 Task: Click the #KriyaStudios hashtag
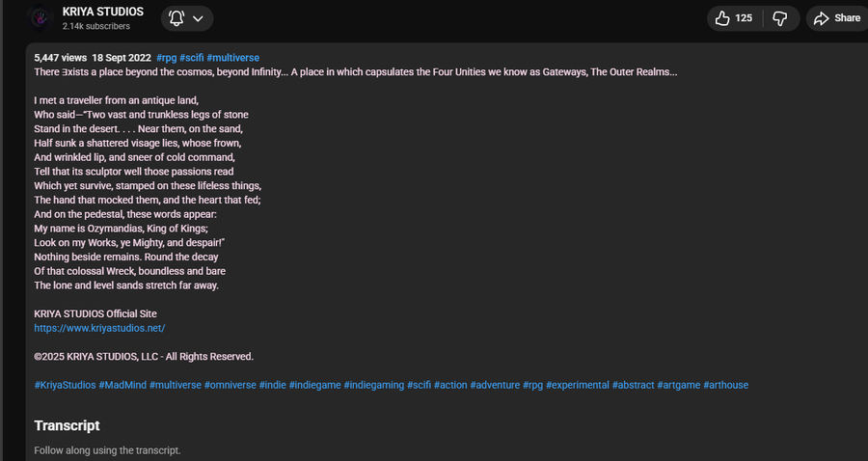coord(64,385)
